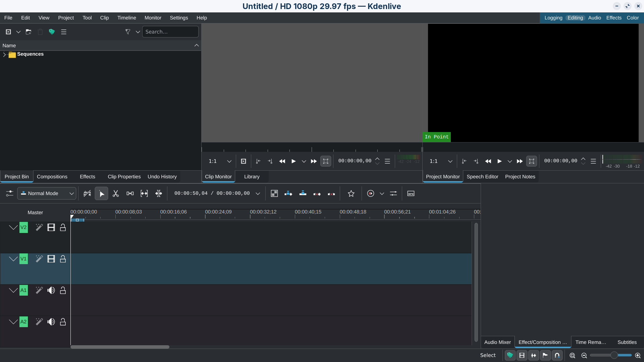Toggle show markers comments flag
644x362 pixels.
[545, 355]
